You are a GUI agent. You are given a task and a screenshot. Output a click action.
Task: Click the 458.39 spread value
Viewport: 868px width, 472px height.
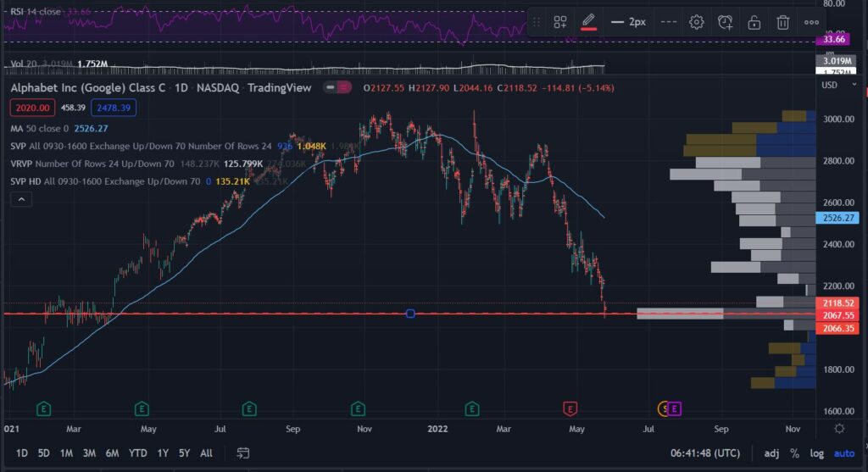(73, 108)
